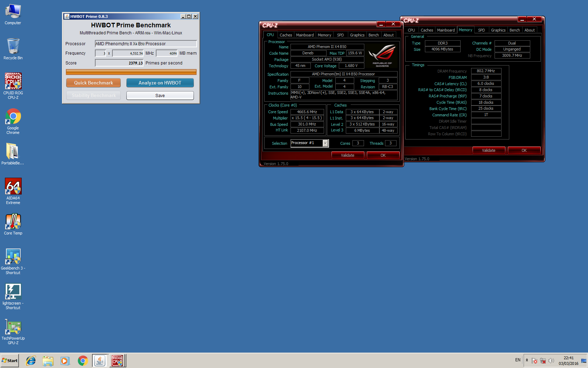Switch to Bench tab in left CPU-Z window
This screenshot has width=588, height=368.
[373, 35]
